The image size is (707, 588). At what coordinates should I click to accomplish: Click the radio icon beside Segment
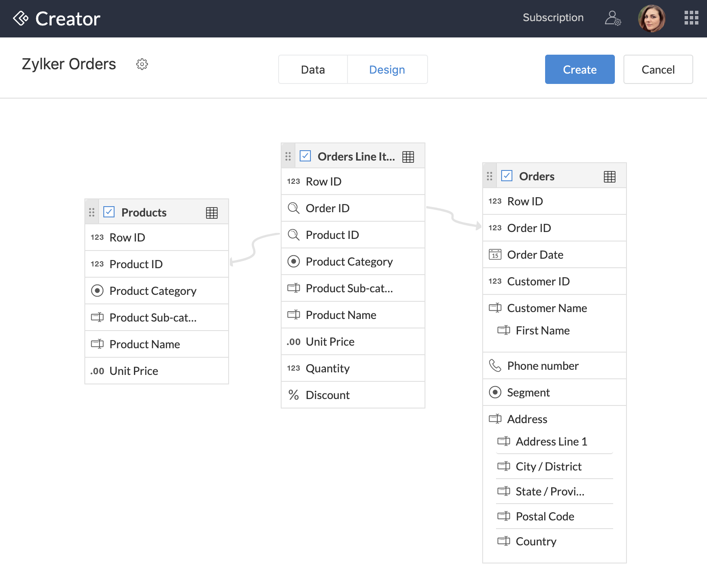(x=495, y=393)
